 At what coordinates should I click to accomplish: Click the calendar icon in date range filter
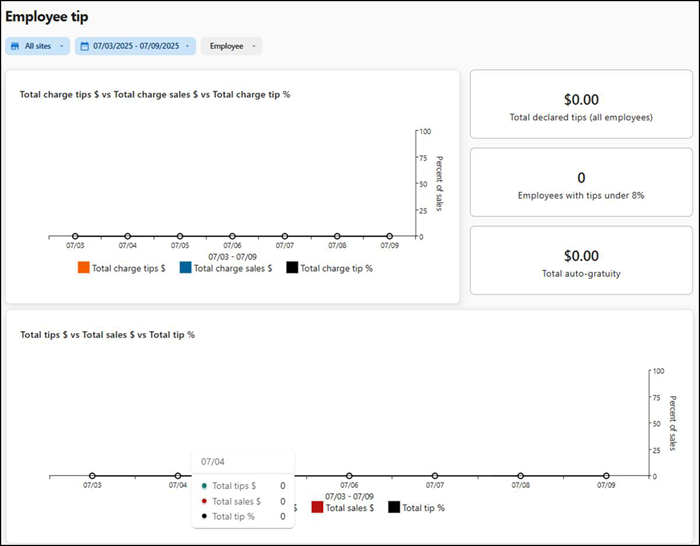(84, 46)
